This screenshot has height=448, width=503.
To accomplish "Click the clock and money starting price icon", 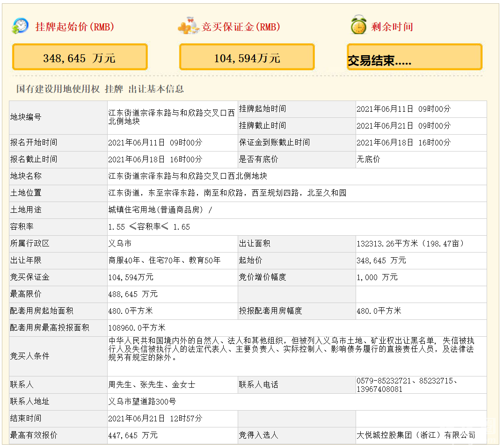I will coord(21,26).
